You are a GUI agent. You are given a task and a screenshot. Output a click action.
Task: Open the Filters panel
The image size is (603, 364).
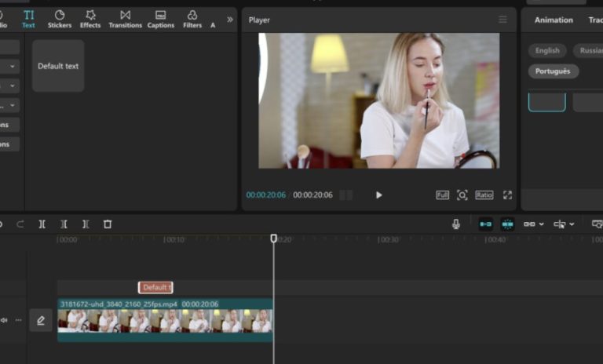pyautogui.click(x=192, y=19)
